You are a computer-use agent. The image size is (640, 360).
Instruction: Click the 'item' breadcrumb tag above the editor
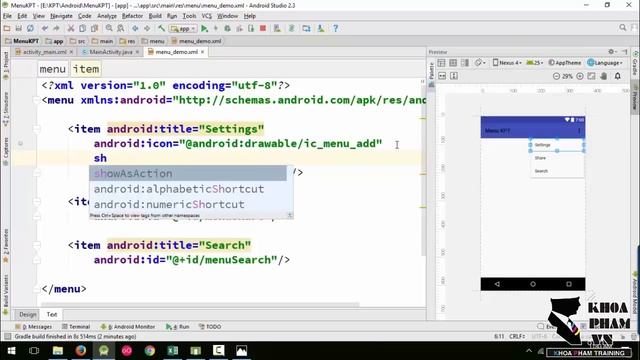86,69
